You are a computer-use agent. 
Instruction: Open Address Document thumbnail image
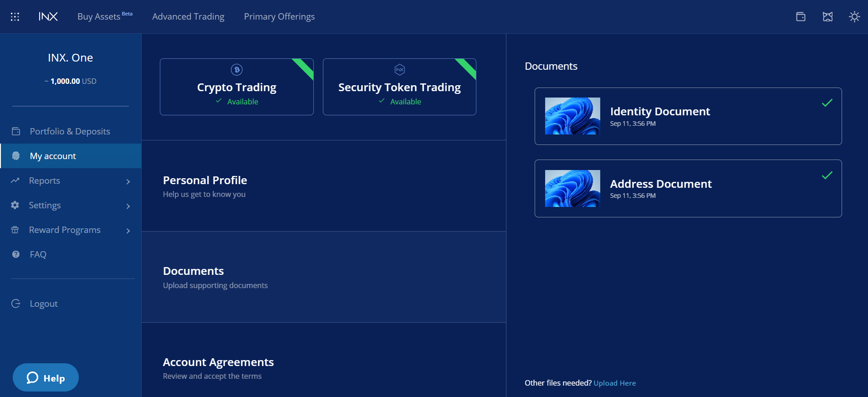(572, 188)
